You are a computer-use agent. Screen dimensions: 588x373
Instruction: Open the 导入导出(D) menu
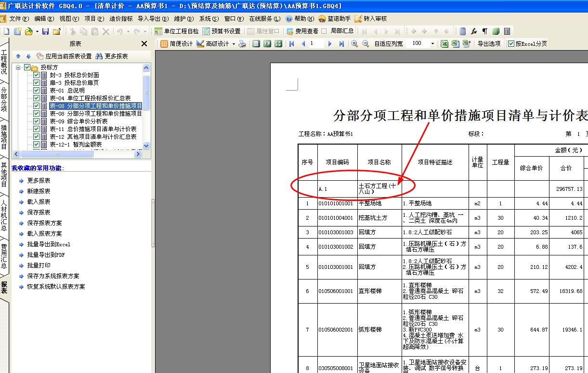point(153,19)
